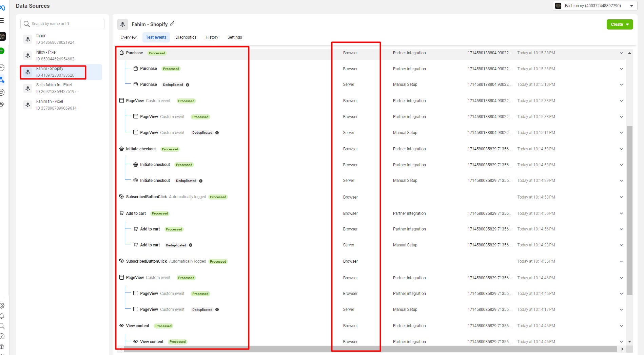Click the business account logo thumbnail
644x355 pixels.
pyautogui.click(x=3, y=36)
